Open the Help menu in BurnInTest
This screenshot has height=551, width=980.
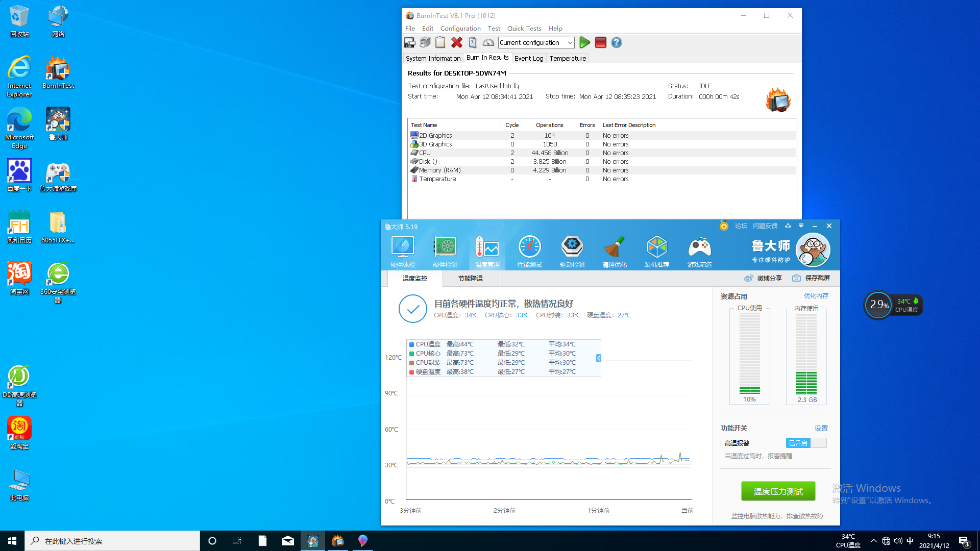(555, 29)
